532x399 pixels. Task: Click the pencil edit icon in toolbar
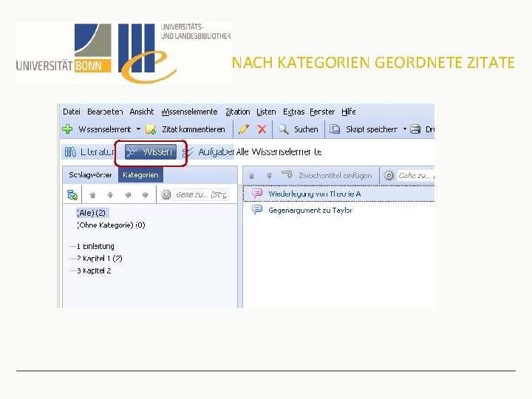pos(244,129)
